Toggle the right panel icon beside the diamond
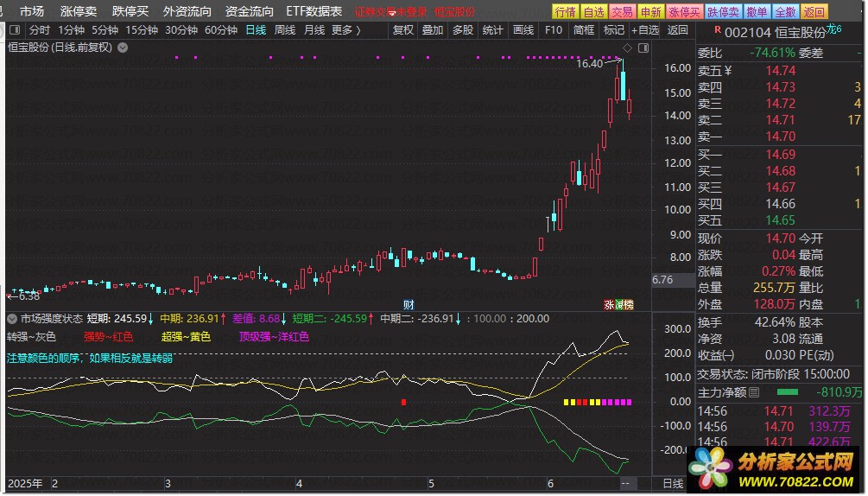The height and width of the screenshot is (496, 868). (x=643, y=48)
